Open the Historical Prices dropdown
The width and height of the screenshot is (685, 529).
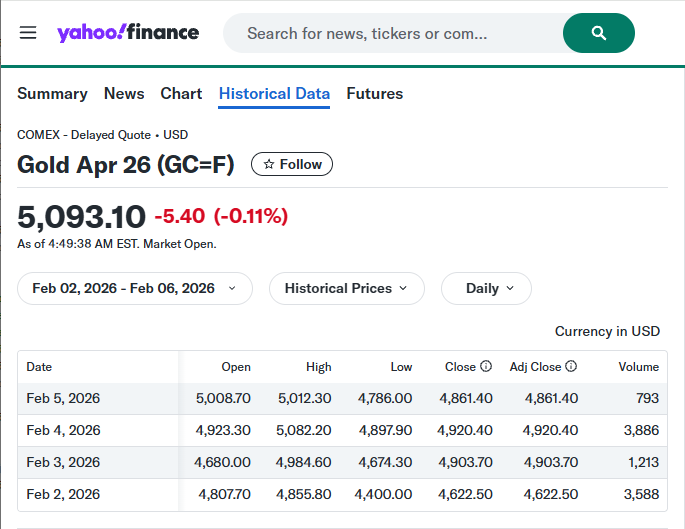[x=346, y=288]
